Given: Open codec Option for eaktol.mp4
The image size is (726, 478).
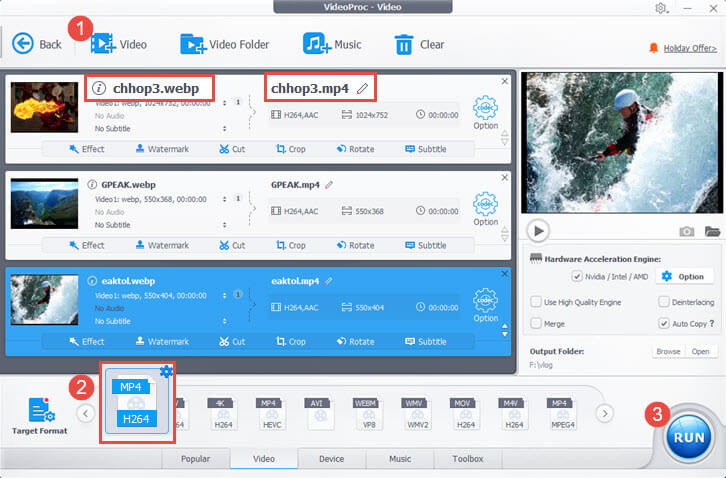Looking at the screenshot, I should (x=485, y=305).
